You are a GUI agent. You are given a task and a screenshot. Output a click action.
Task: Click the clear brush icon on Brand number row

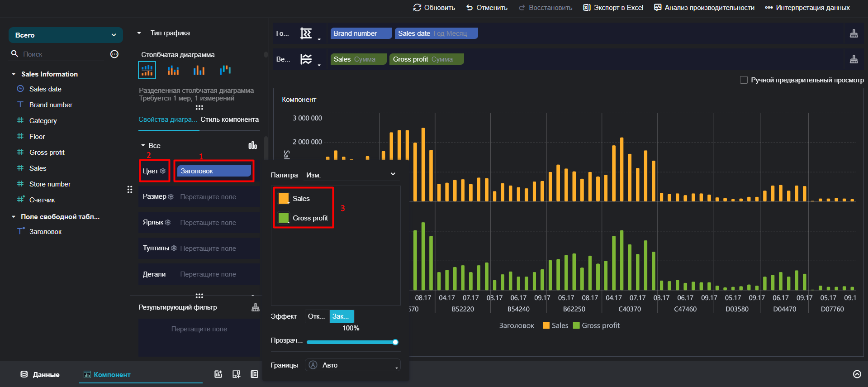854,33
